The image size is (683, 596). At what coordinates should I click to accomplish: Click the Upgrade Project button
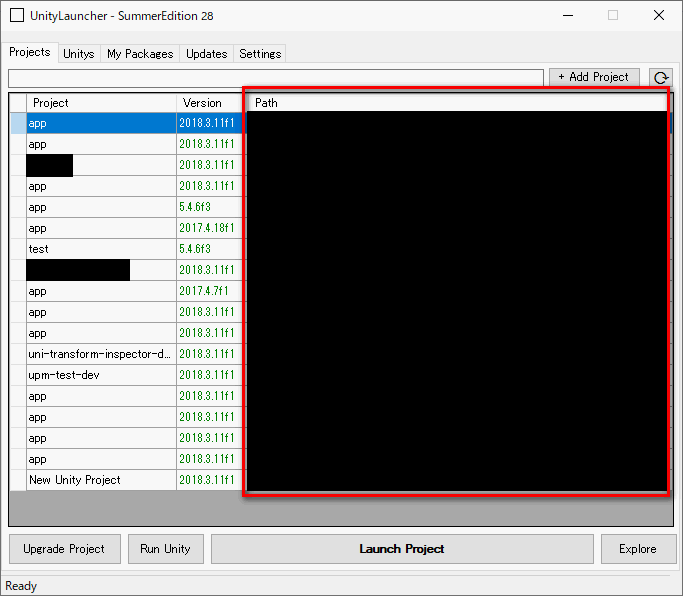click(x=64, y=549)
